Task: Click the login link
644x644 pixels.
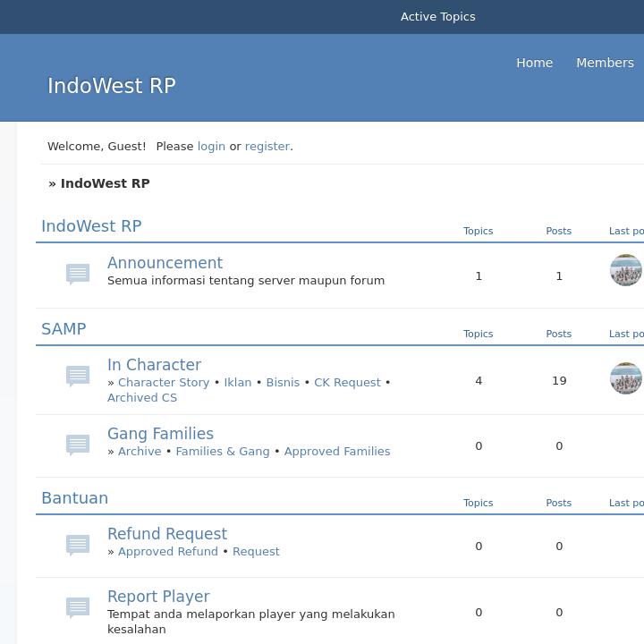Action: [211, 146]
